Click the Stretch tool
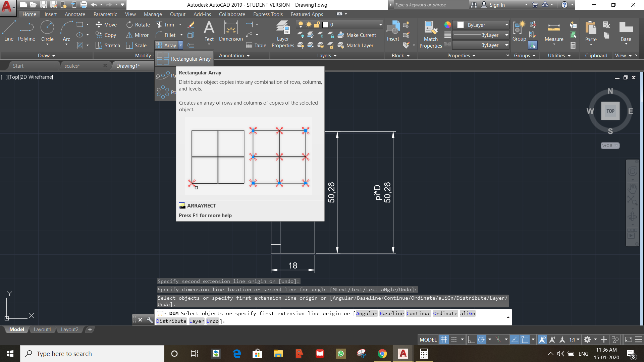The image size is (644, 362). [x=108, y=45]
